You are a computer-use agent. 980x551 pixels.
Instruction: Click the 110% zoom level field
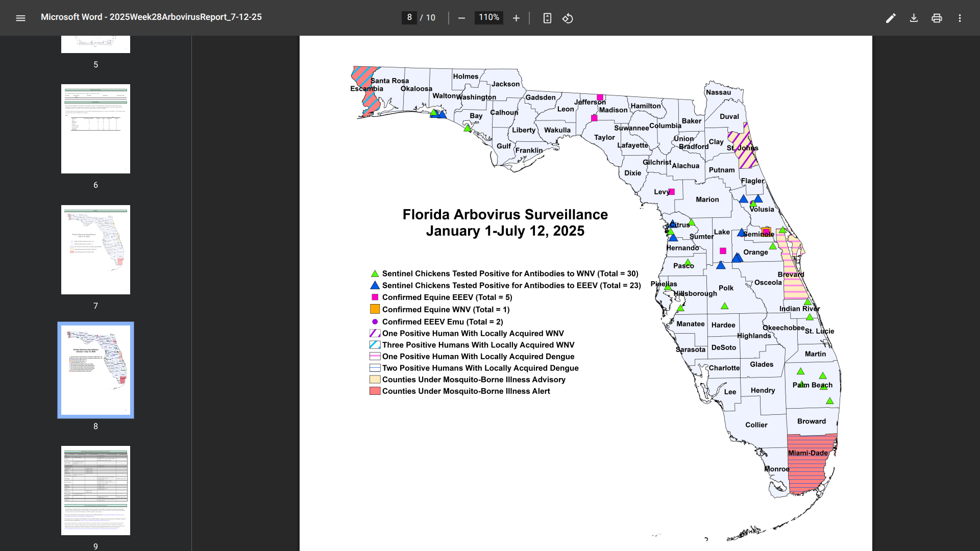pyautogui.click(x=488, y=17)
